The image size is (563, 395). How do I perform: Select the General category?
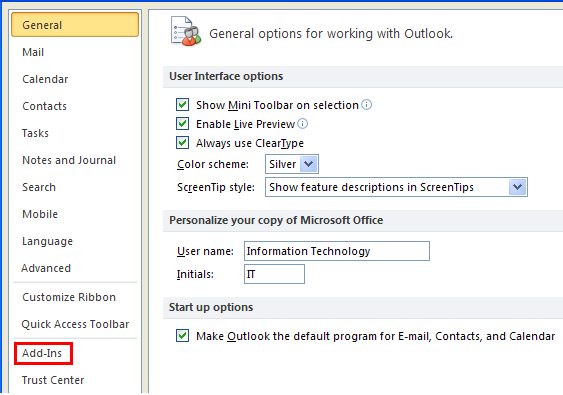[75, 25]
